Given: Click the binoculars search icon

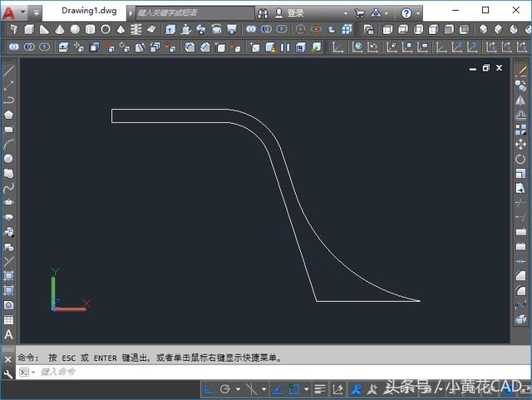Looking at the screenshot, I should (264, 13).
